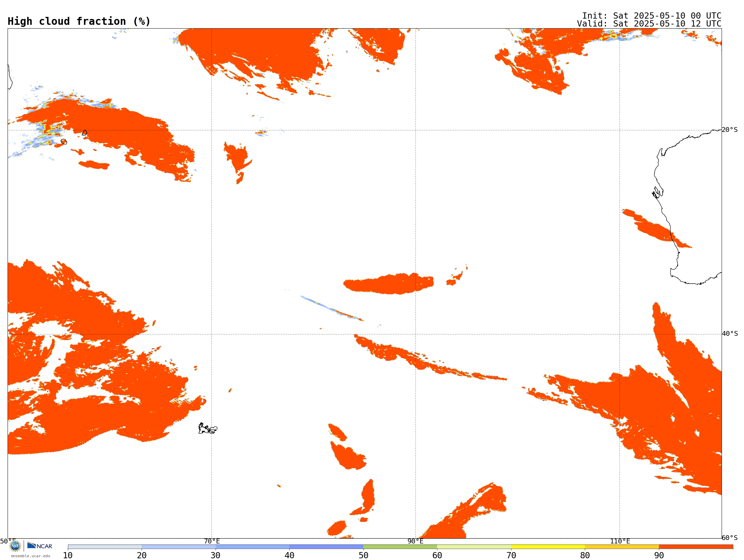Click the 70°E longitude label

(x=212, y=541)
